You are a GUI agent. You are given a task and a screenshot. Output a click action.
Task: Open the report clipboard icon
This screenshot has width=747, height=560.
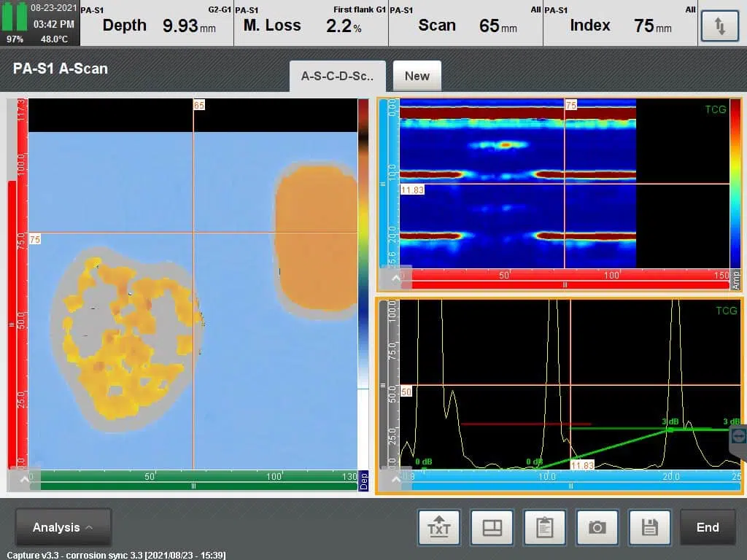coord(544,526)
